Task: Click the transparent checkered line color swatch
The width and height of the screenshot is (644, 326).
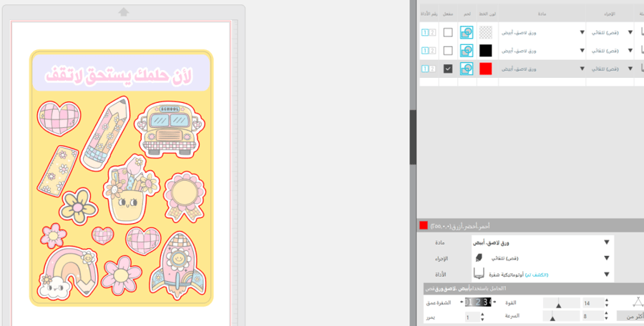Action: 485,32
